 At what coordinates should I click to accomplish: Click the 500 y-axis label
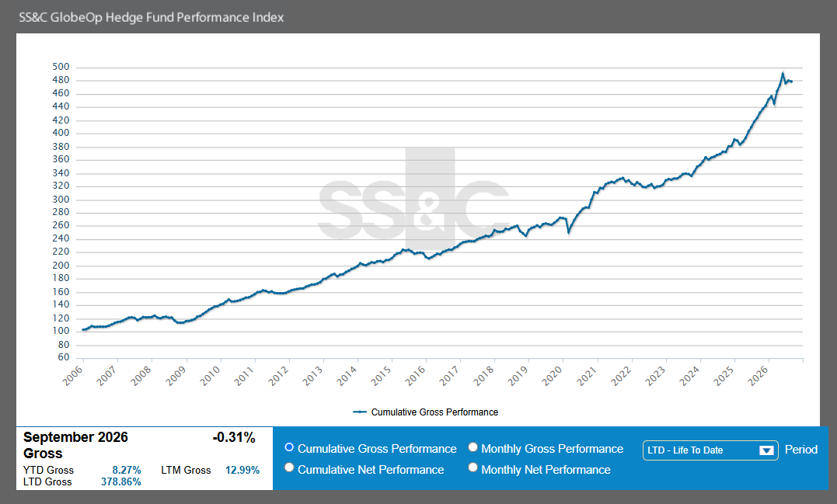(x=61, y=67)
